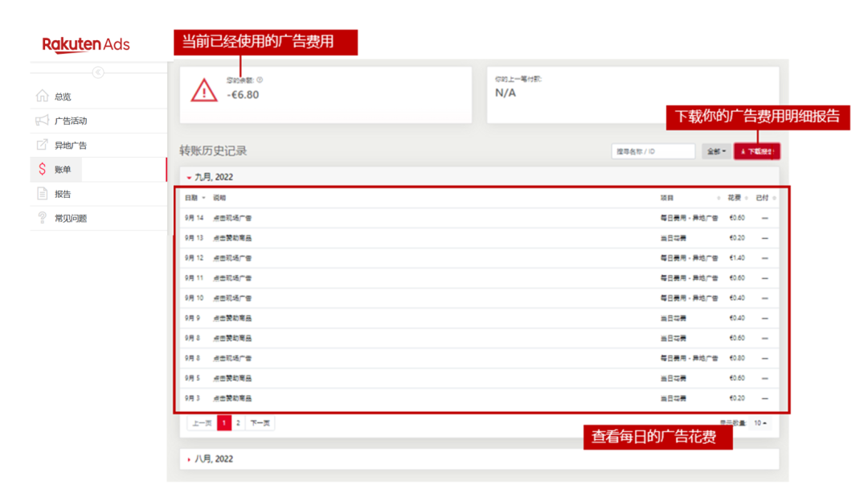Click the sort icon of the 已付 column
Viewport: 868px width, 489px height.
tap(774, 198)
